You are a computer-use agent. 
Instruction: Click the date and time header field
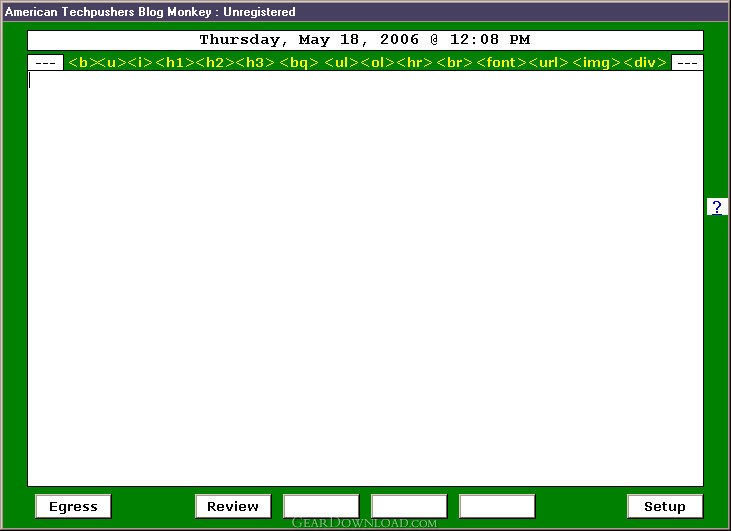[366, 40]
